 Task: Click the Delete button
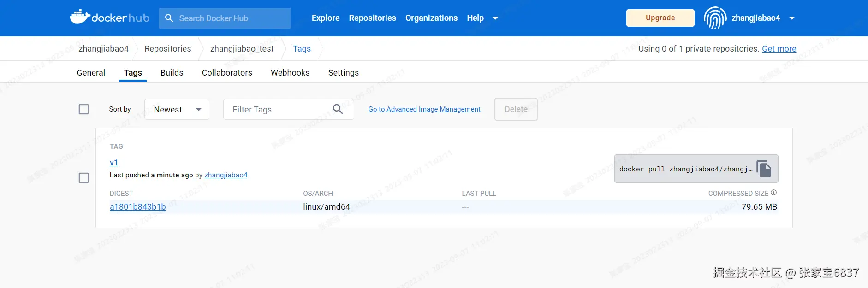(x=516, y=109)
